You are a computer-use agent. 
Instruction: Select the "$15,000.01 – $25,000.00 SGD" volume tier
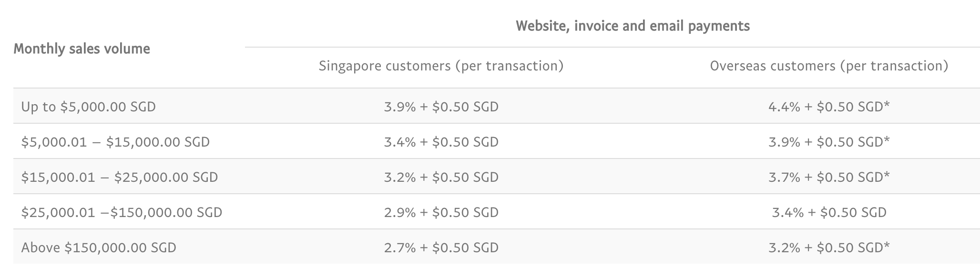point(120,177)
